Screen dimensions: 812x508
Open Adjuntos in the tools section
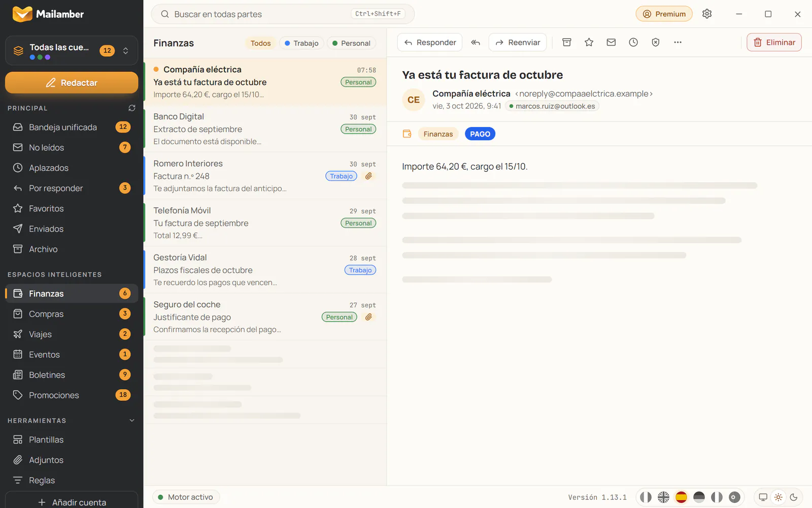click(71, 460)
